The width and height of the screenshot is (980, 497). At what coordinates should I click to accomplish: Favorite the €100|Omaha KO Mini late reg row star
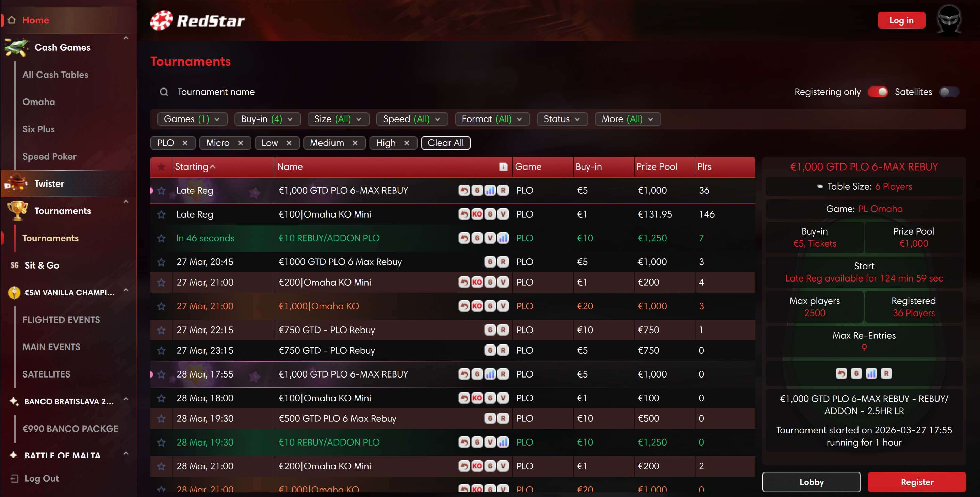coord(161,214)
